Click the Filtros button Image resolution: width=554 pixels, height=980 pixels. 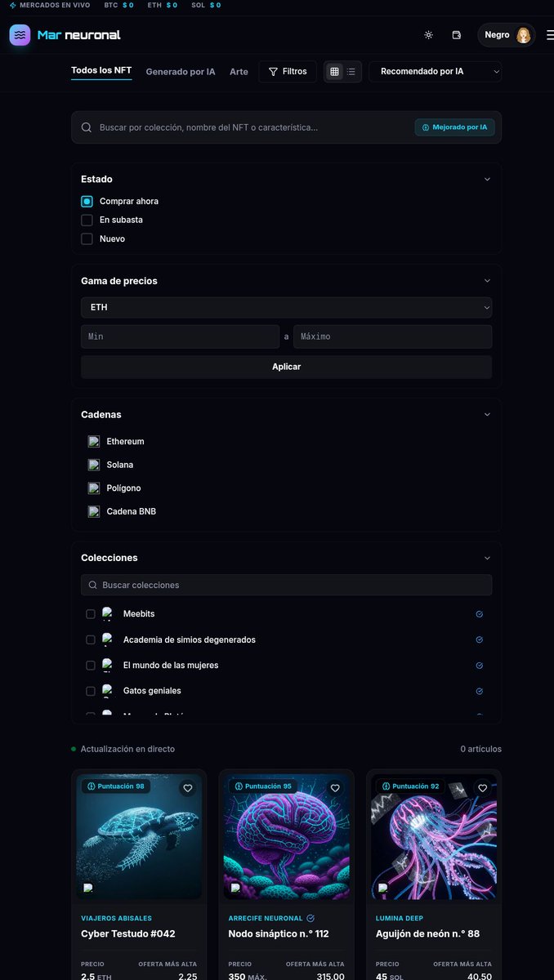pyautogui.click(x=288, y=72)
